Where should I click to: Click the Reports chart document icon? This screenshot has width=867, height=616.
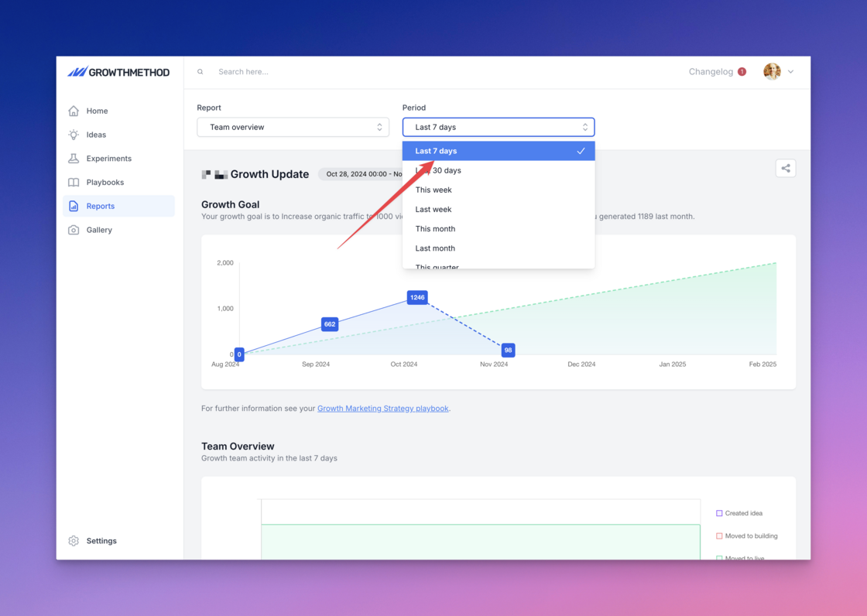coord(74,206)
